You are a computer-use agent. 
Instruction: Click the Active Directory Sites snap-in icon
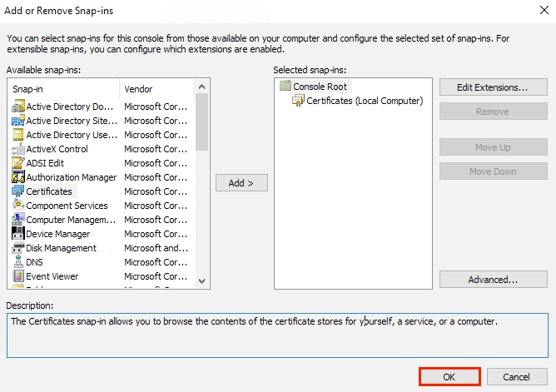point(18,121)
